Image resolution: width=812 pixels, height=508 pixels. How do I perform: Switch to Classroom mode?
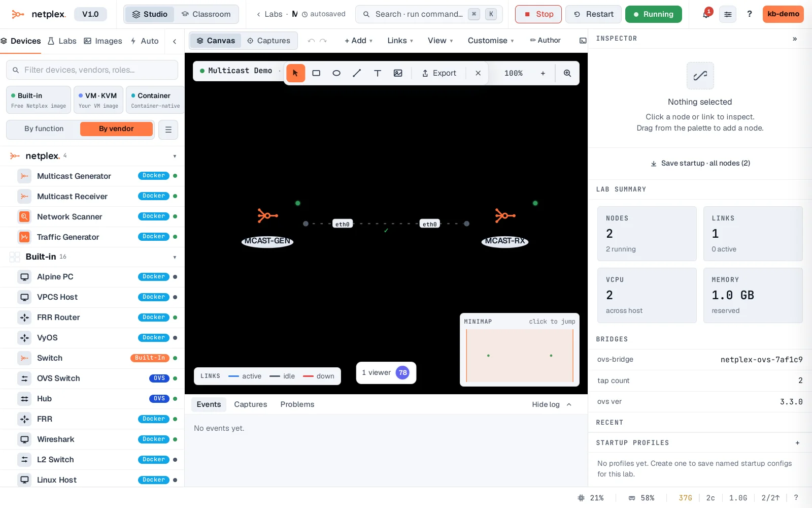pyautogui.click(x=206, y=14)
